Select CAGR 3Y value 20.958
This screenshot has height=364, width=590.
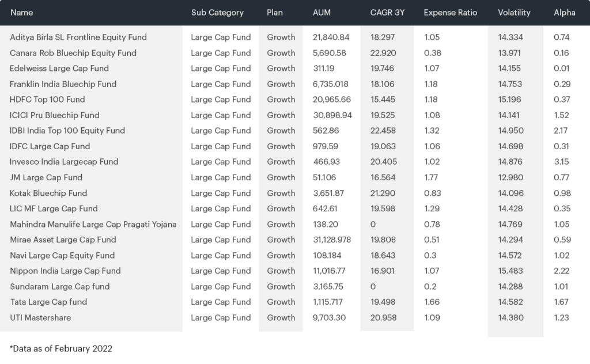(383, 318)
